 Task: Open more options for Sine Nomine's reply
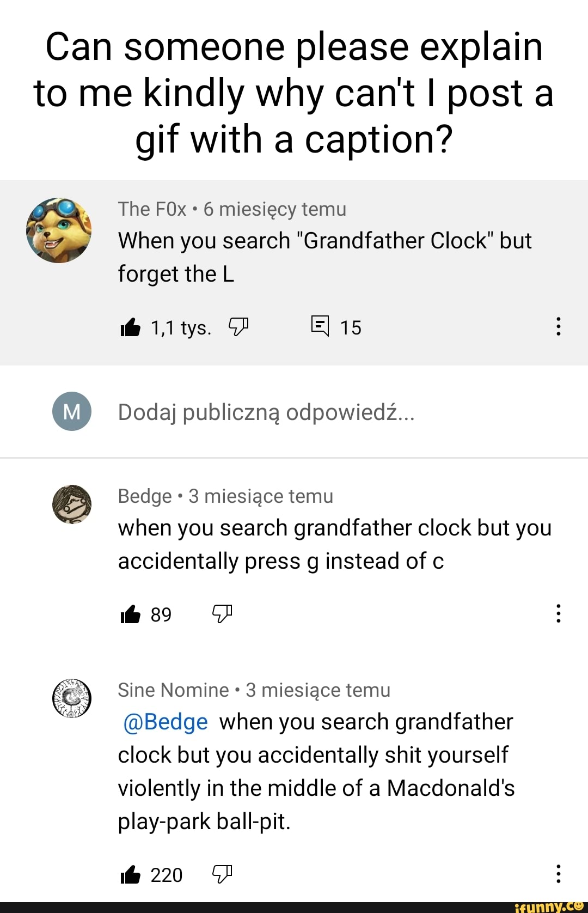[x=558, y=873]
